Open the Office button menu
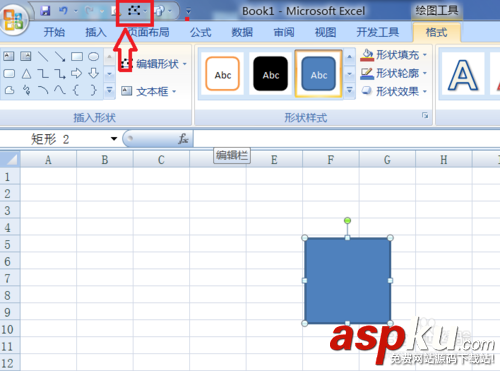 tap(14, 19)
